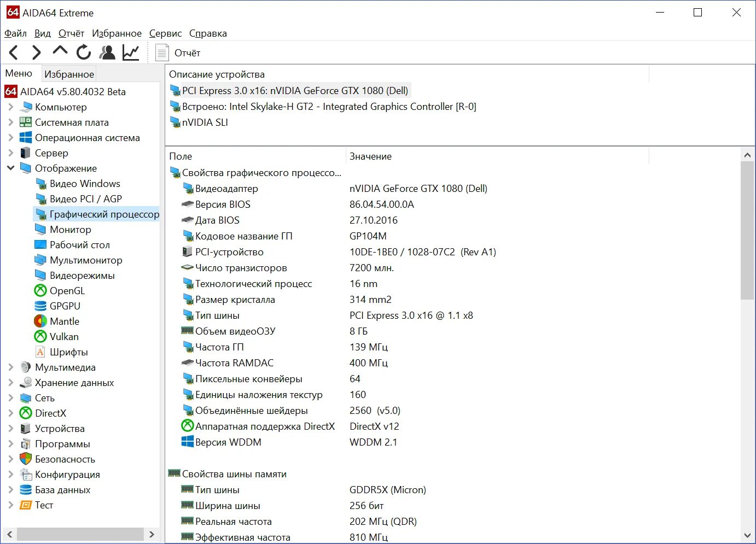
Task: Click the Отчёт report button in toolbar
Action: (178, 53)
